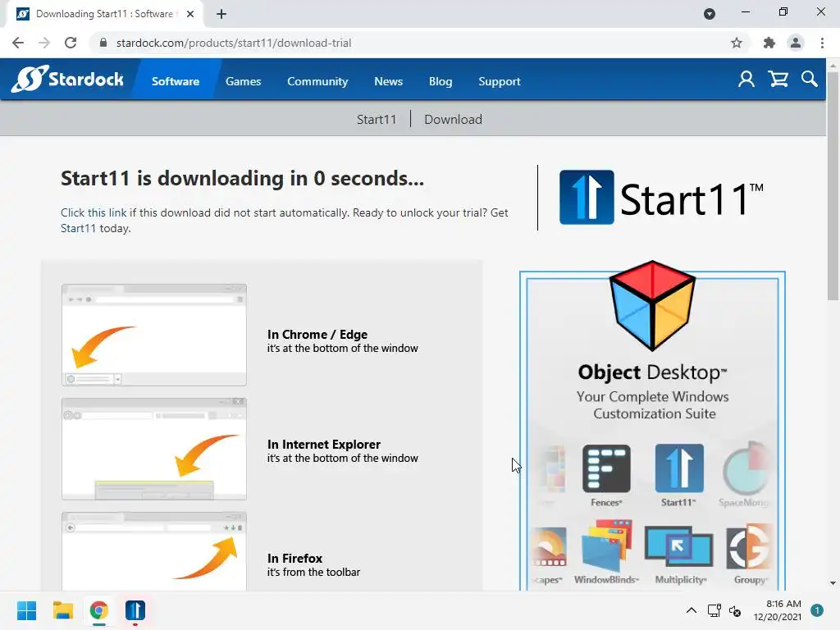Go back with the browser back arrow
The height and width of the screenshot is (630, 840).
pyautogui.click(x=18, y=43)
